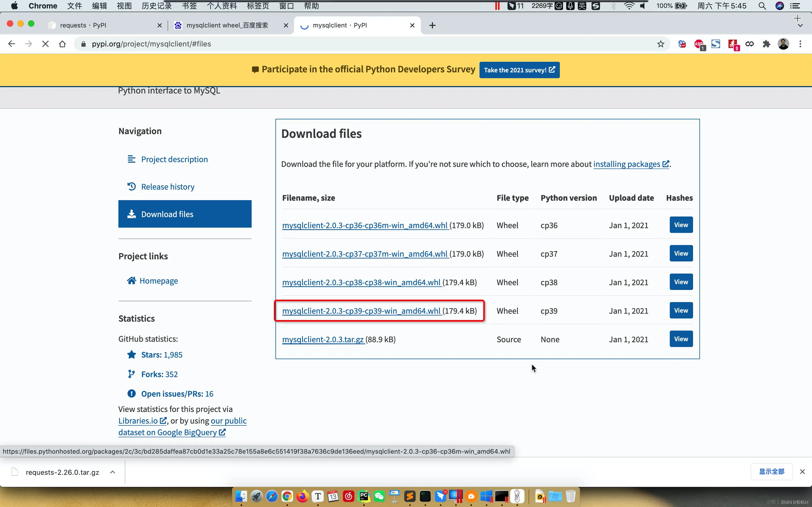Go back with the back arrow
Image resolution: width=812 pixels, height=507 pixels.
point(11,44)
